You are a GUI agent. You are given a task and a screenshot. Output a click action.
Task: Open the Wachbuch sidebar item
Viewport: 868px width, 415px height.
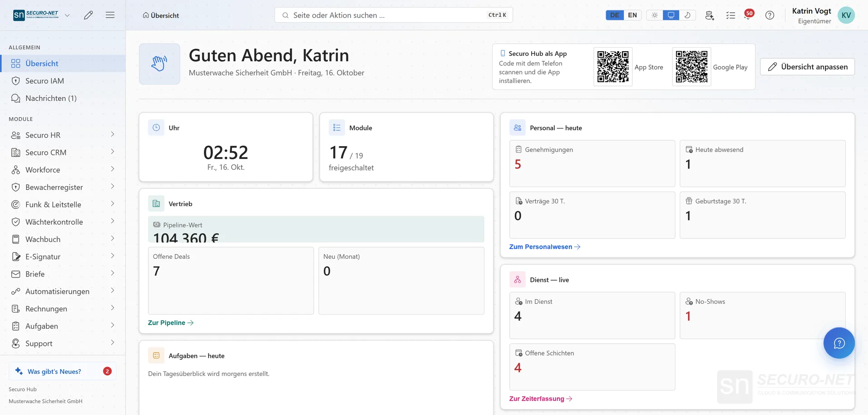tap(63, 239)
